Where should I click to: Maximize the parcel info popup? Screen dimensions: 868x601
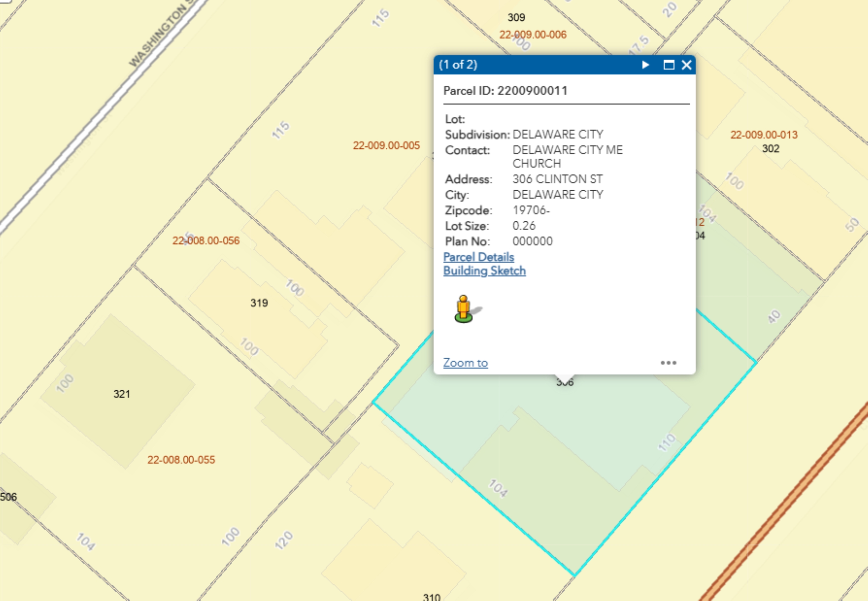coord(668,65)
